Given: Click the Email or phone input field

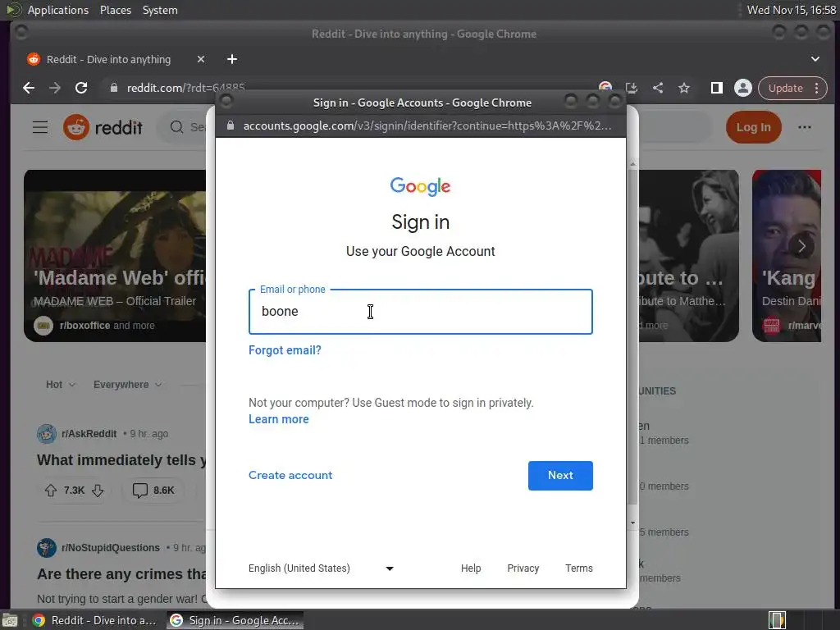Looking at the screenshot, I should 421,312.
